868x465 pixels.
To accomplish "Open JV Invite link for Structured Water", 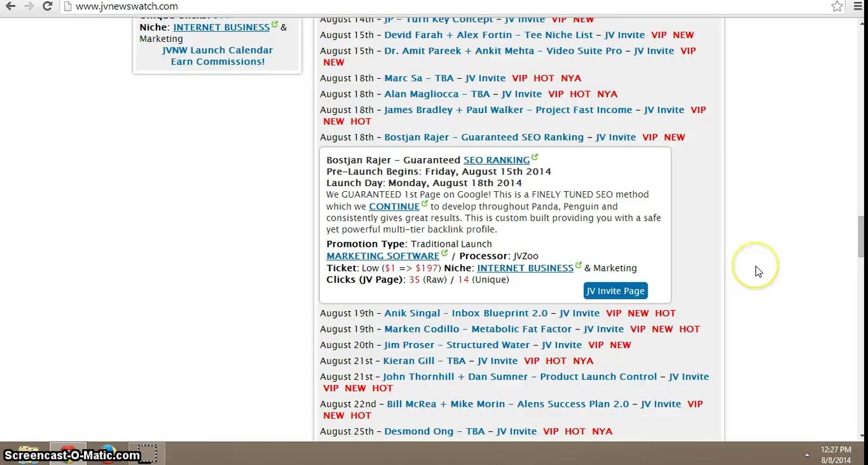I will (x=562, y=346).
